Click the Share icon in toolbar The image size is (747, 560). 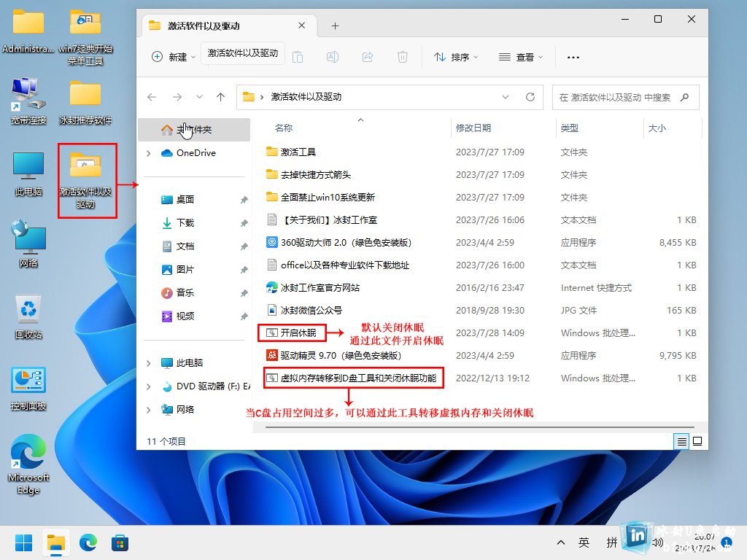[x=368, y=57]
